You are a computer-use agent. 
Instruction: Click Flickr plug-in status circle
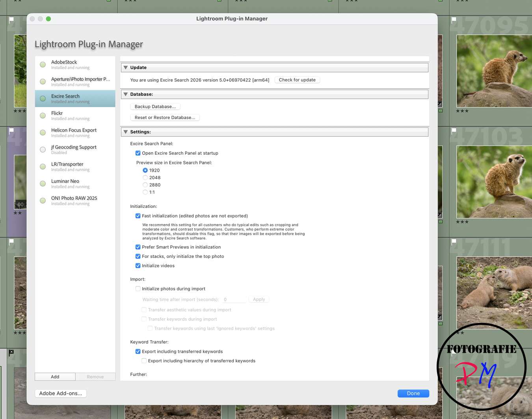(43, 115)
